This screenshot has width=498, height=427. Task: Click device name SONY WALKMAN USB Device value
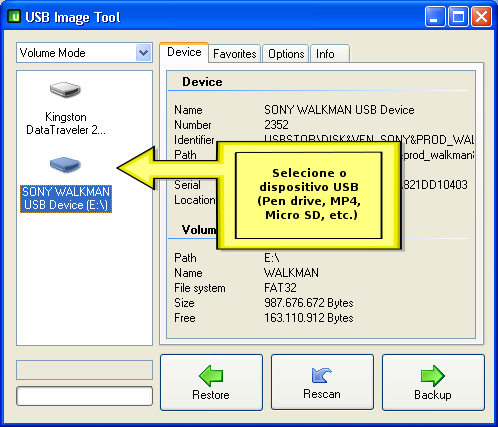click(339, 110)
